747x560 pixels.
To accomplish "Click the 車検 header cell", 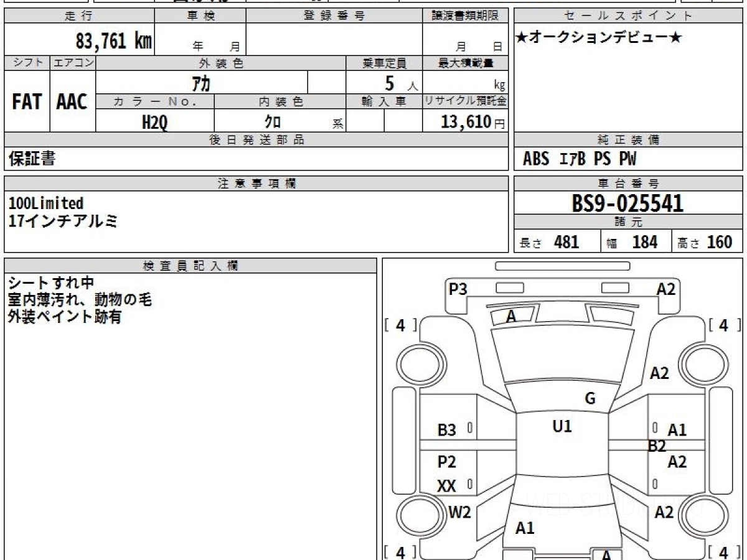I will [x=200, y=17].
